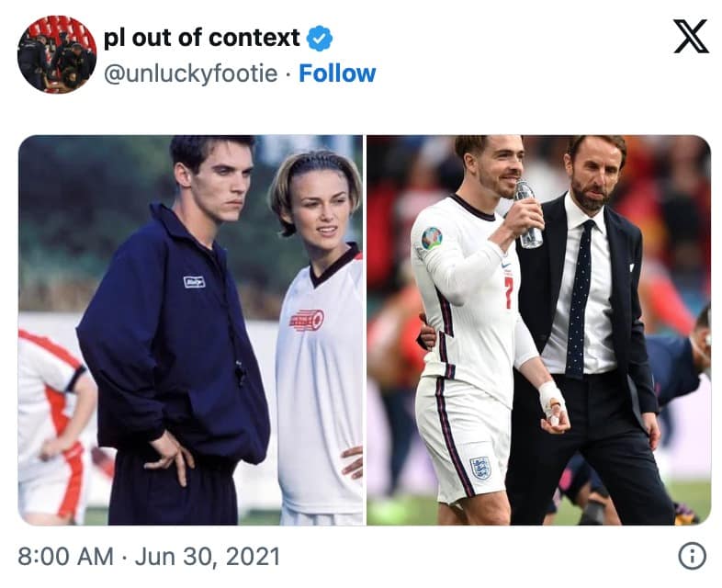722x588 pixels.
Task: Open the tweet timestamp 8:00 AM
Action: [x=64, y=557]
